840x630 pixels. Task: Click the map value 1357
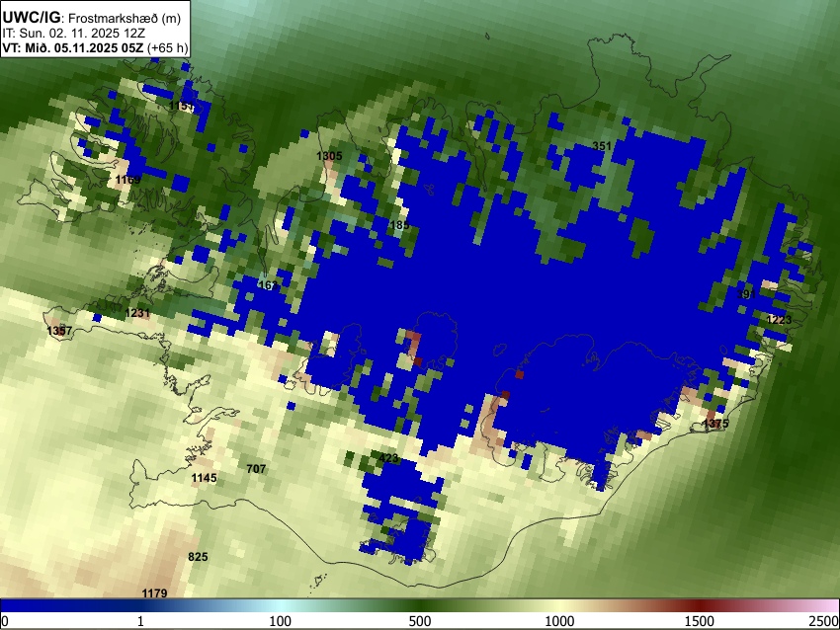pos(59,330)
